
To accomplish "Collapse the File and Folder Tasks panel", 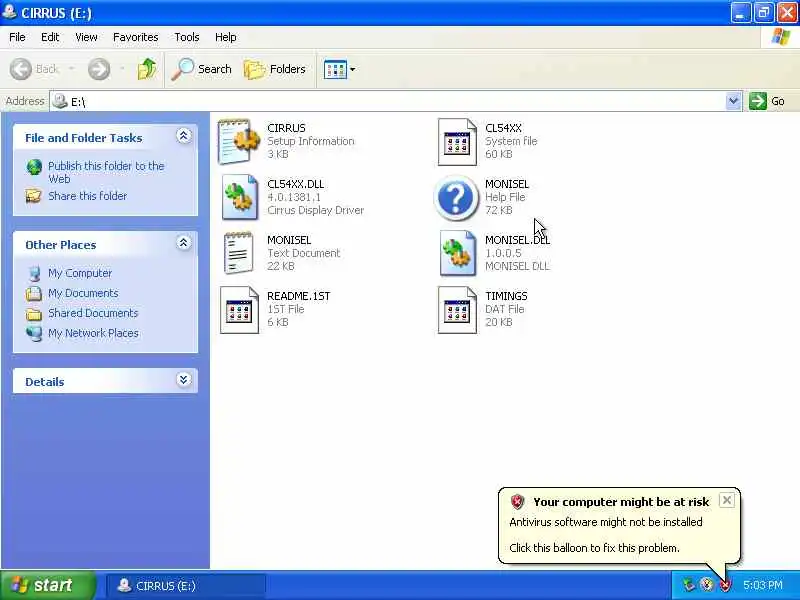I will tap(184, 136).
